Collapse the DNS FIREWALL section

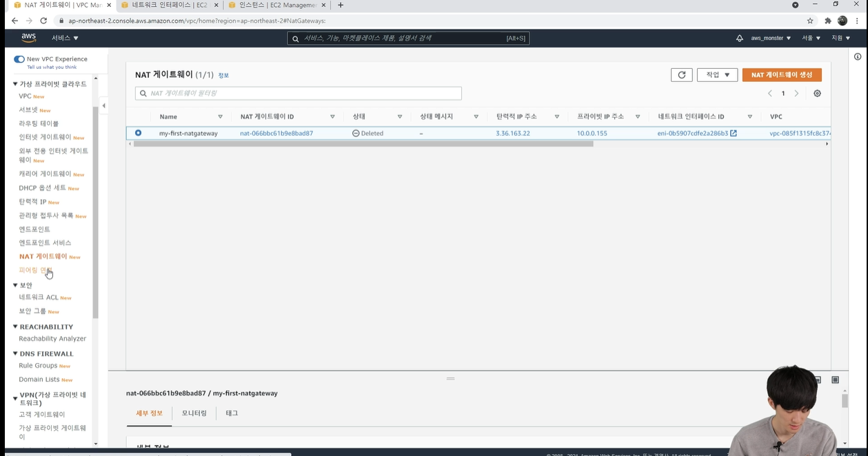tap(15, 354)
